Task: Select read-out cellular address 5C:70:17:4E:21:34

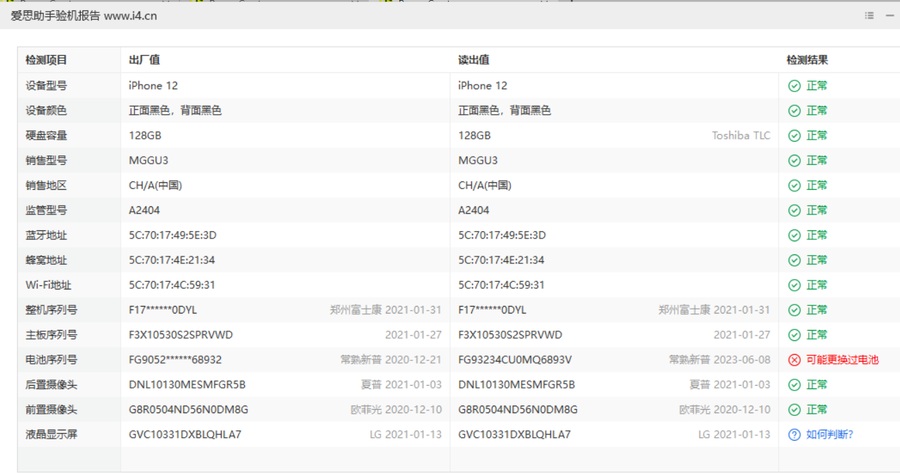Action: pyautogui.click(x=501, y=260)
